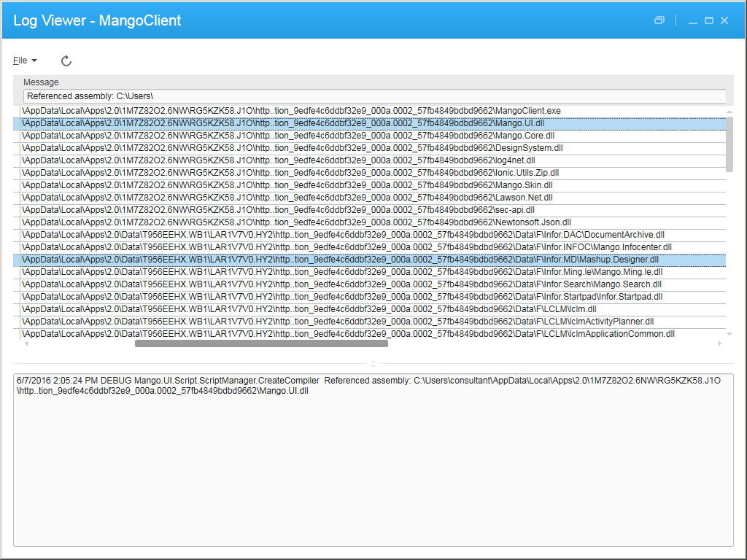Click the splitter handle between the panes

click(373, 363)
